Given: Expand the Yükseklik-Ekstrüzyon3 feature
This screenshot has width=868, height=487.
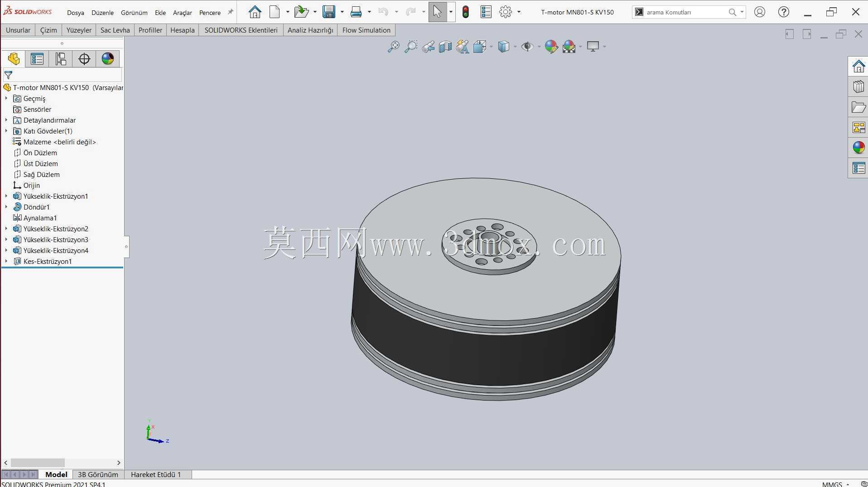Looking at the screenshot, I should [6, 239].
